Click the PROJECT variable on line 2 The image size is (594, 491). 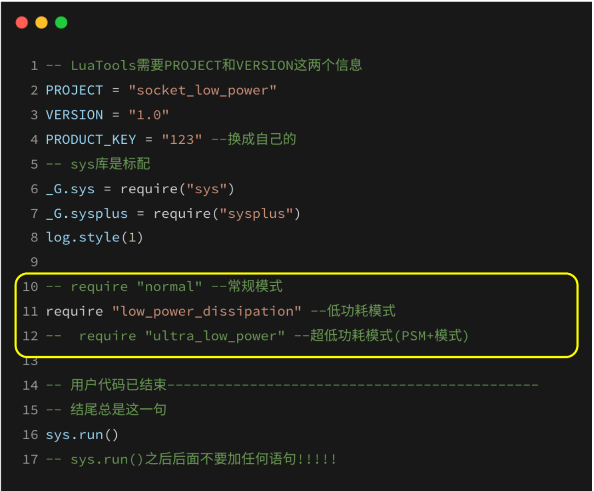coord(74,90)
